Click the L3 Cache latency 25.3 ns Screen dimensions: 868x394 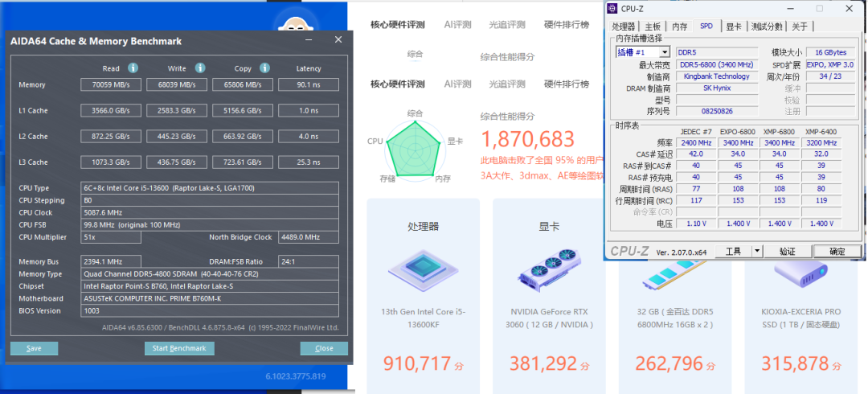point(309,162)
